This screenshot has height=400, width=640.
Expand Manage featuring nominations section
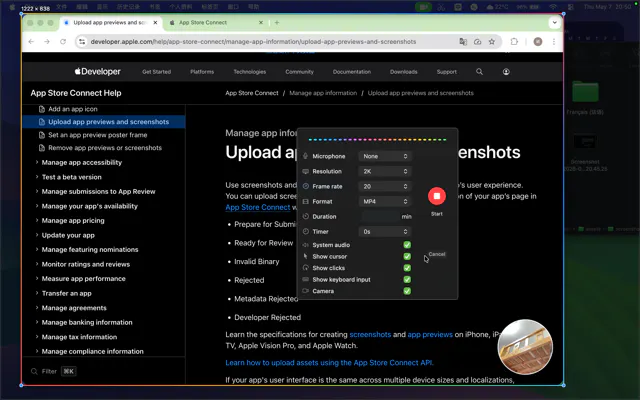pos(90,249)
